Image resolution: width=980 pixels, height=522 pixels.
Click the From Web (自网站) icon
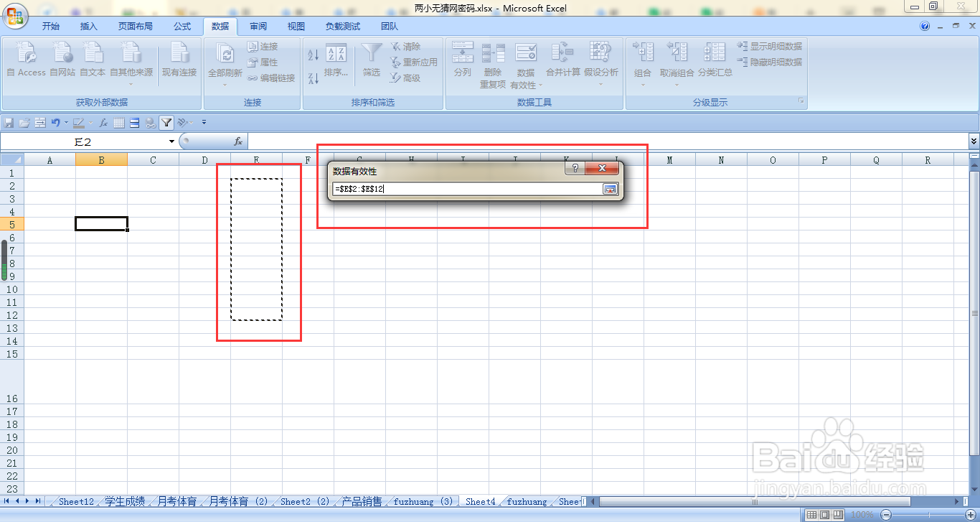point(62,59)
